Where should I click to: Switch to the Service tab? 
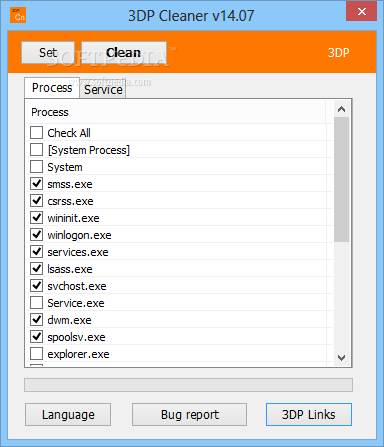point(103,90)
